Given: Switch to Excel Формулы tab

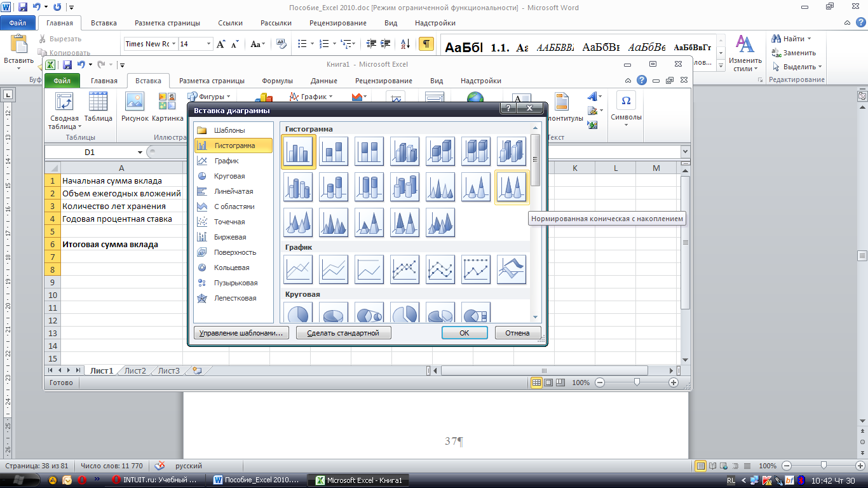Looking at the screenshot, I should [277, 81].
